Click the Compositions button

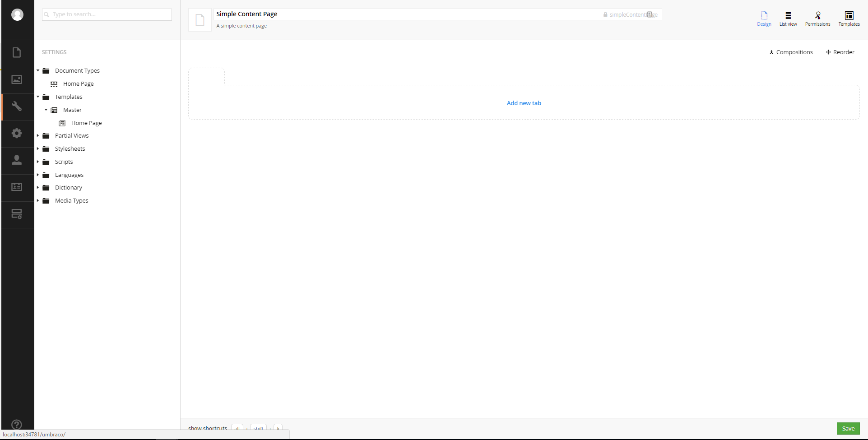click(791, 52)
